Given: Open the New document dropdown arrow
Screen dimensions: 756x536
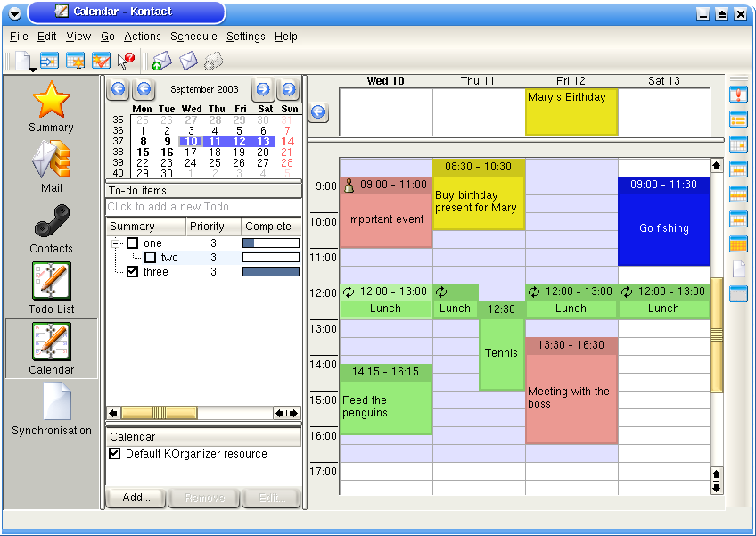Looking at the screenshot, I should [32, 69].
